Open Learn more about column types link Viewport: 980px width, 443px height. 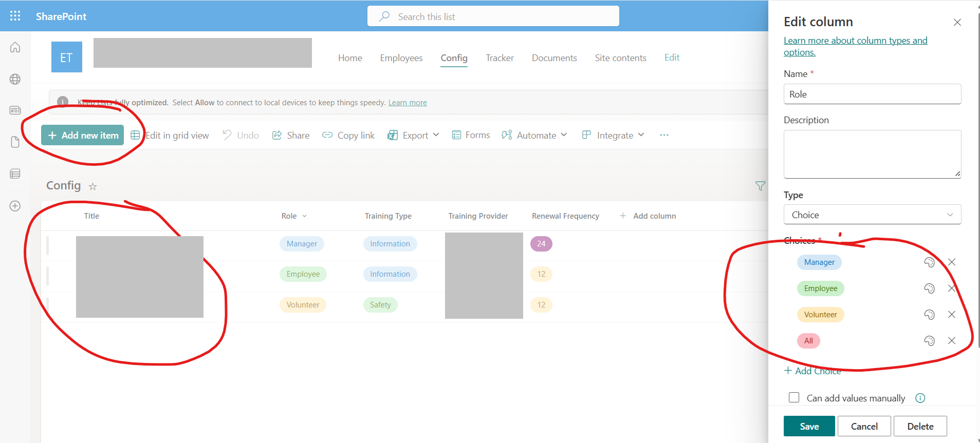click(x=855, y=46)
